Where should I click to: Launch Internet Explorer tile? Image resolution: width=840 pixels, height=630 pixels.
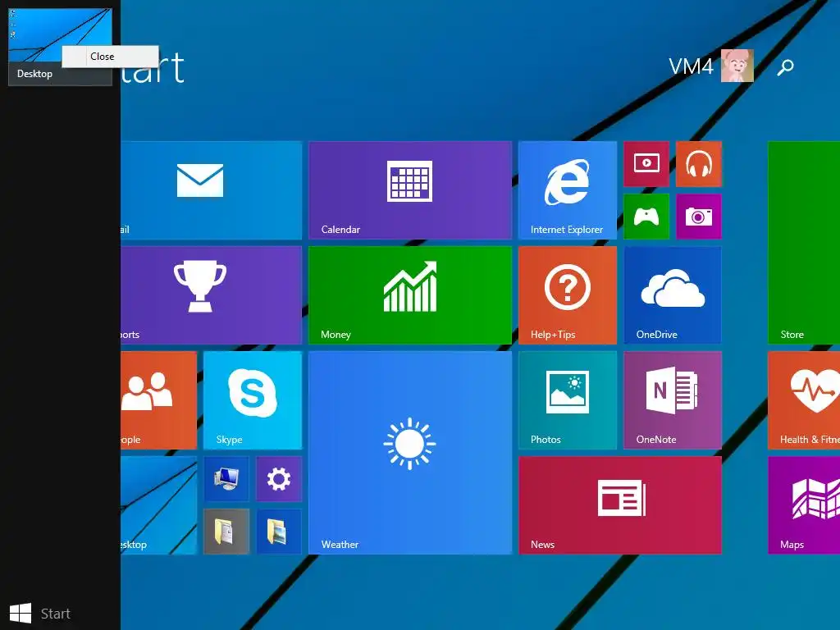[x=568, y=190]
